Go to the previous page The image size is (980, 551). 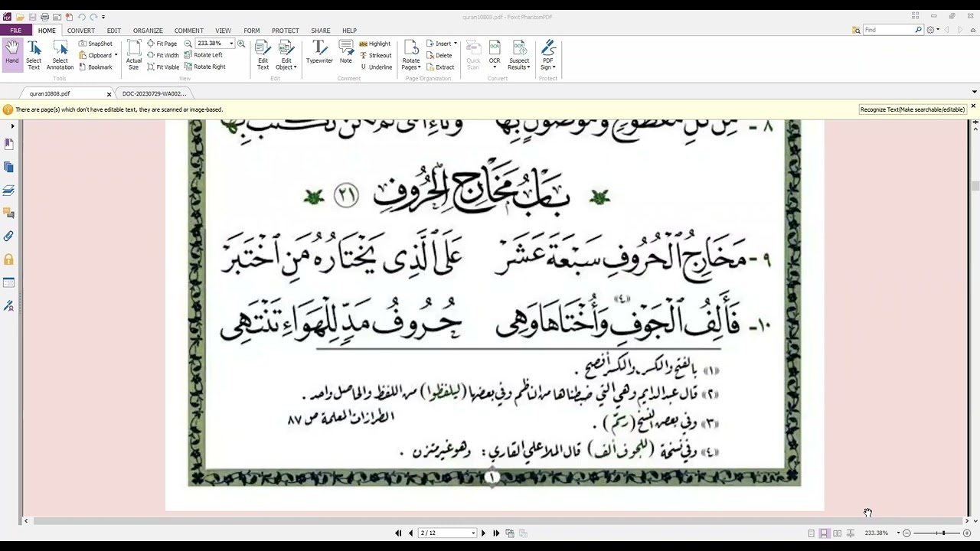pos(410,533)
